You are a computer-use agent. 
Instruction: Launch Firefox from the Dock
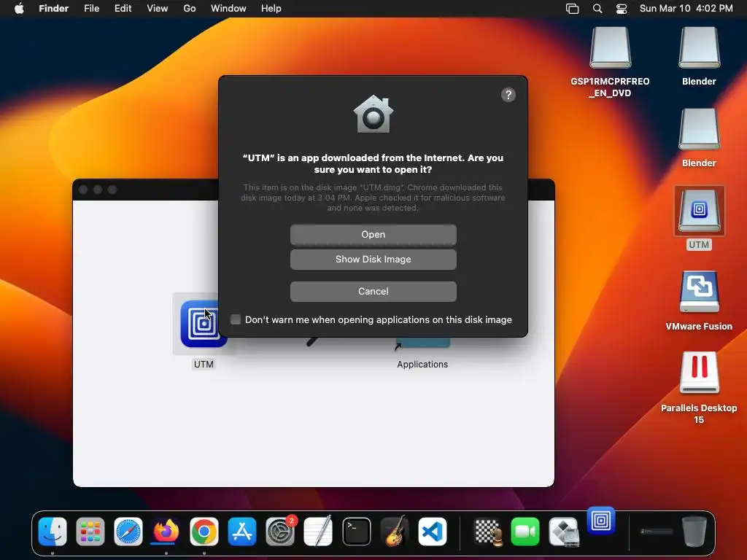[166, 532]
